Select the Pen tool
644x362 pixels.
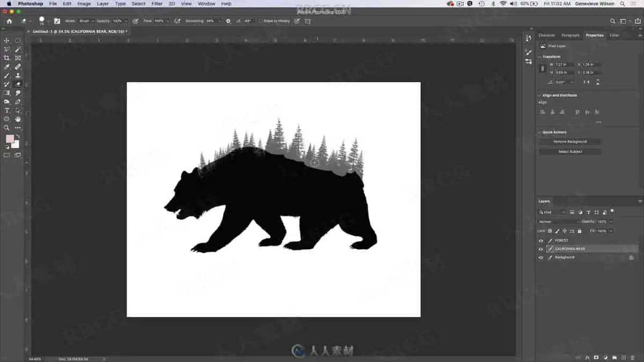pyautogui.click(x=18, y=101)
